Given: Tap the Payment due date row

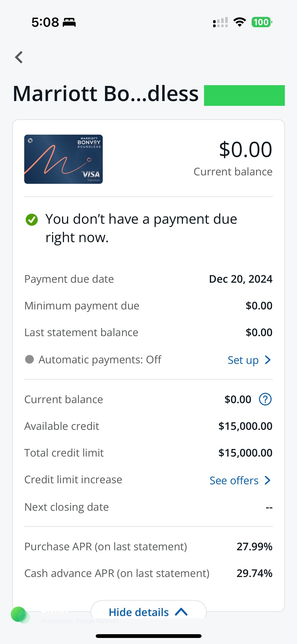Looking at the screenshot, I should [x=148, y=279].
